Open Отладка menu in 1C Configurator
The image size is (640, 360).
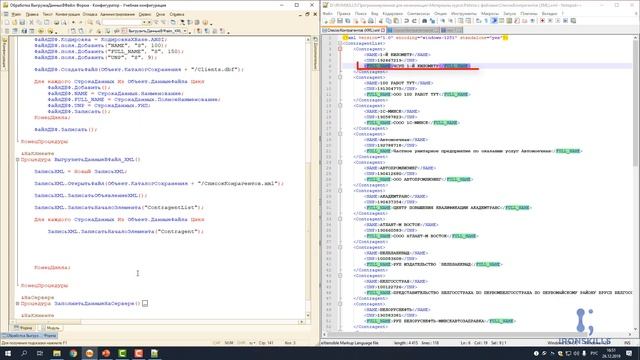click(x=90, y=14)
